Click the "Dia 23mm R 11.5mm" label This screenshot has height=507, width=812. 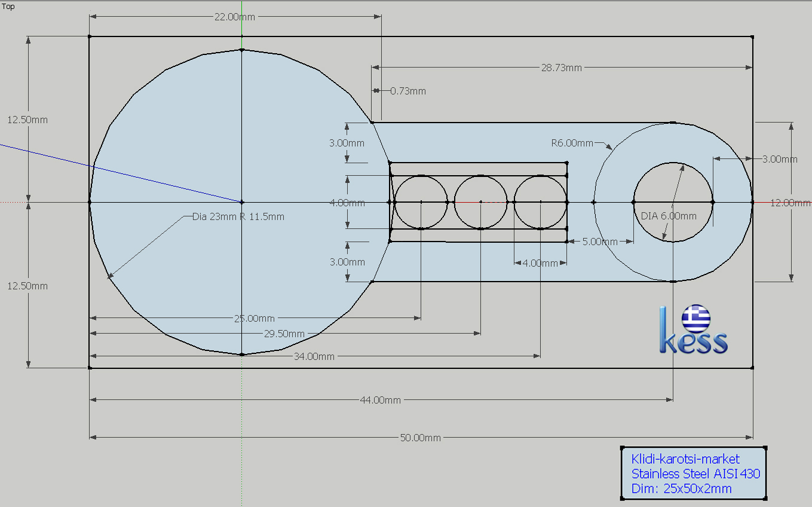click(x=238, y=216)
